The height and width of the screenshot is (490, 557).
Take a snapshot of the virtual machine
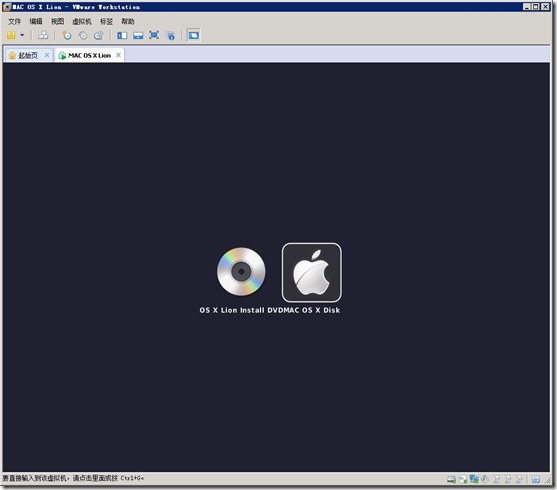67,35
